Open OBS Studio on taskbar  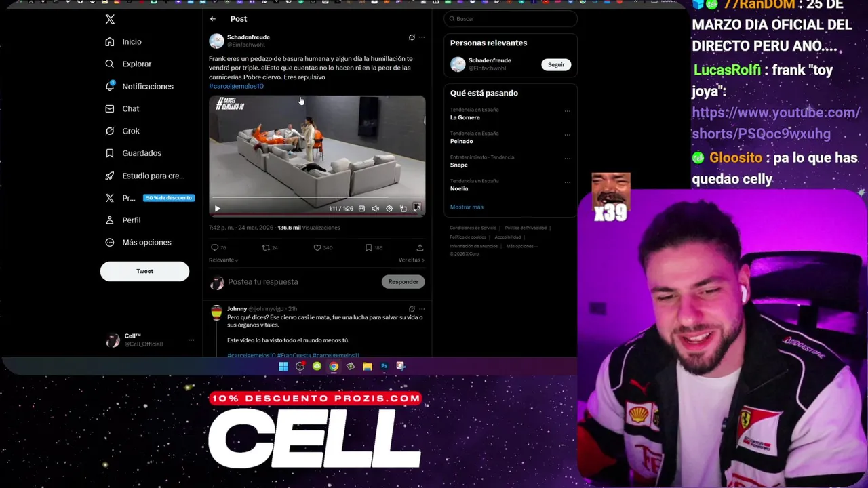pos(300,366)
